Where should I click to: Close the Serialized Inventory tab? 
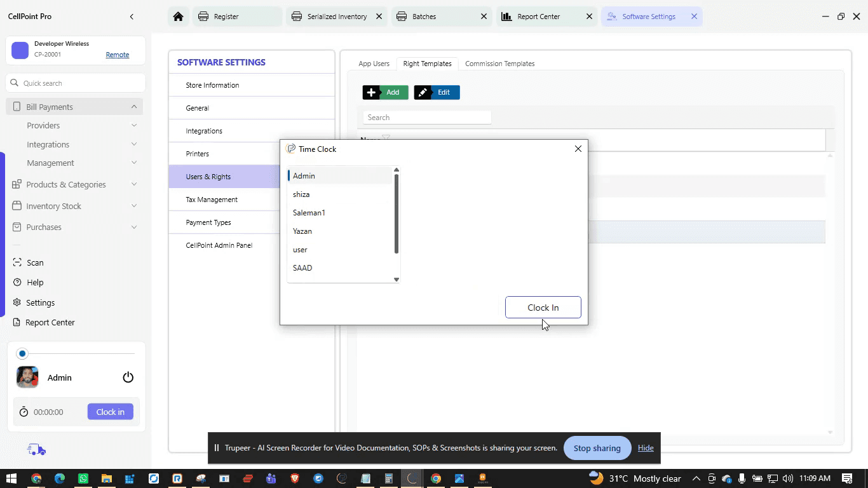(x=379, y=17)
